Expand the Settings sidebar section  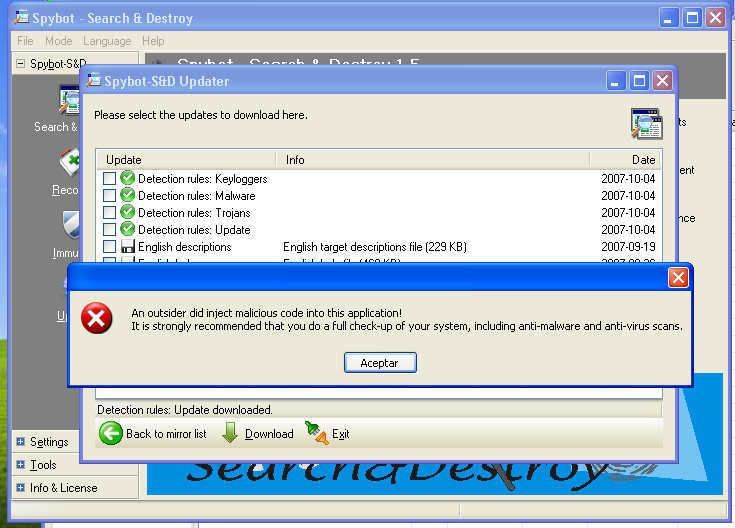coord(21,442)
